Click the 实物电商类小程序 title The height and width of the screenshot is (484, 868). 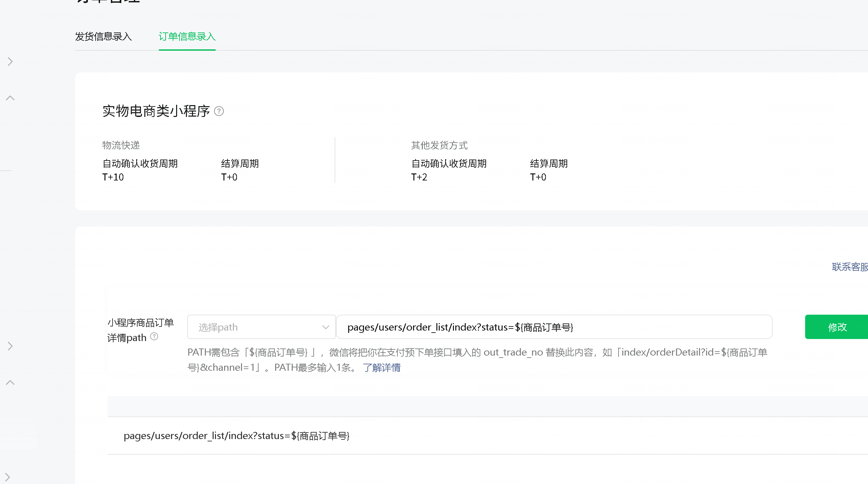pos(156,111)
